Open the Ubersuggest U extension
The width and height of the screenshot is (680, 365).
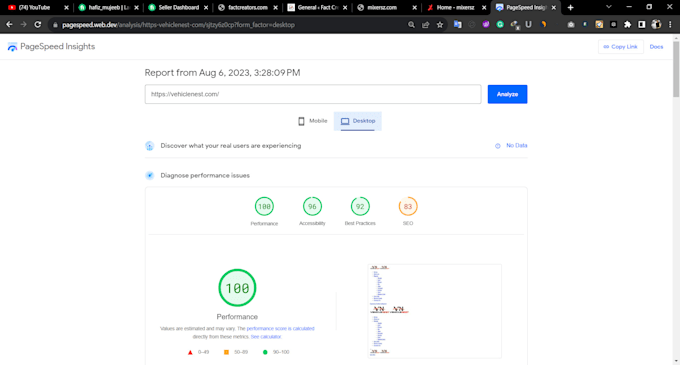(528, 25)
